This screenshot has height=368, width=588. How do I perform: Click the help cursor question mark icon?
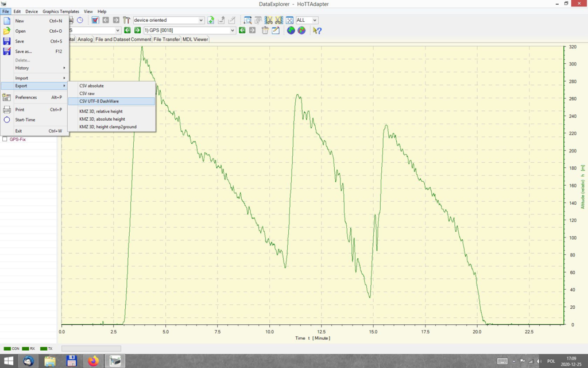coord(317,30)
